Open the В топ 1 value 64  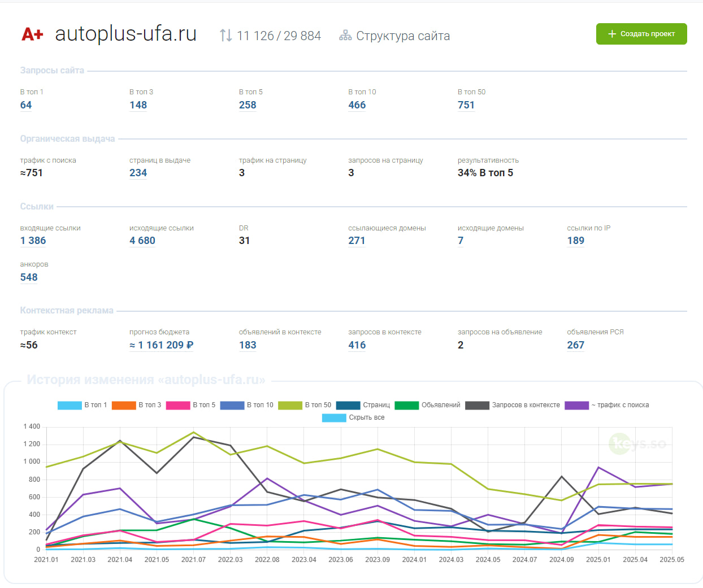26,105
